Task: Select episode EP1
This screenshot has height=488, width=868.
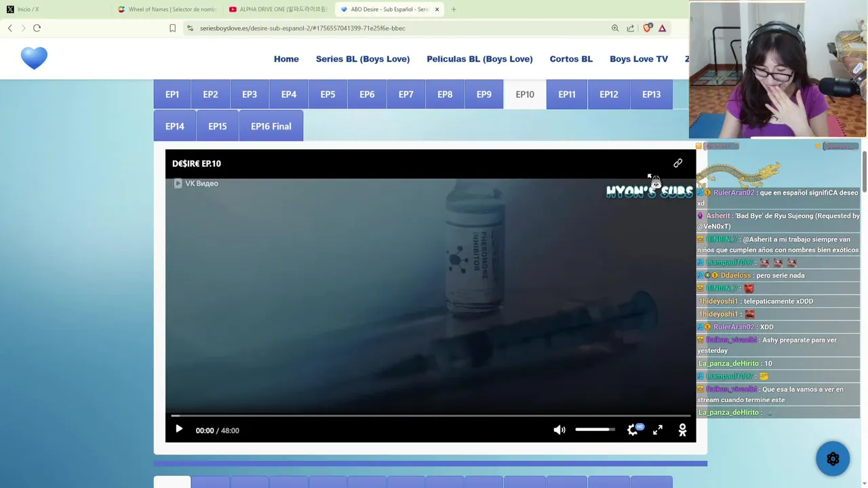Action: (x=172, y=94)
